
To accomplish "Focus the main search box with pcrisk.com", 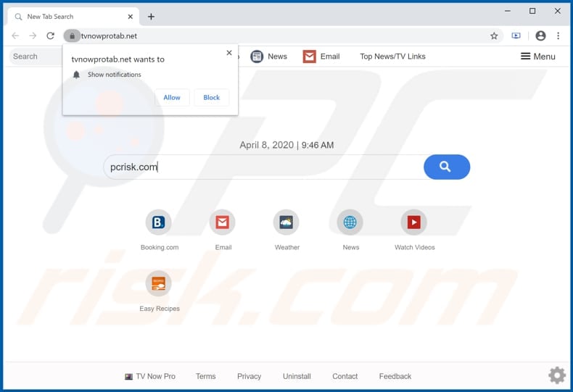I will [263, 167].
